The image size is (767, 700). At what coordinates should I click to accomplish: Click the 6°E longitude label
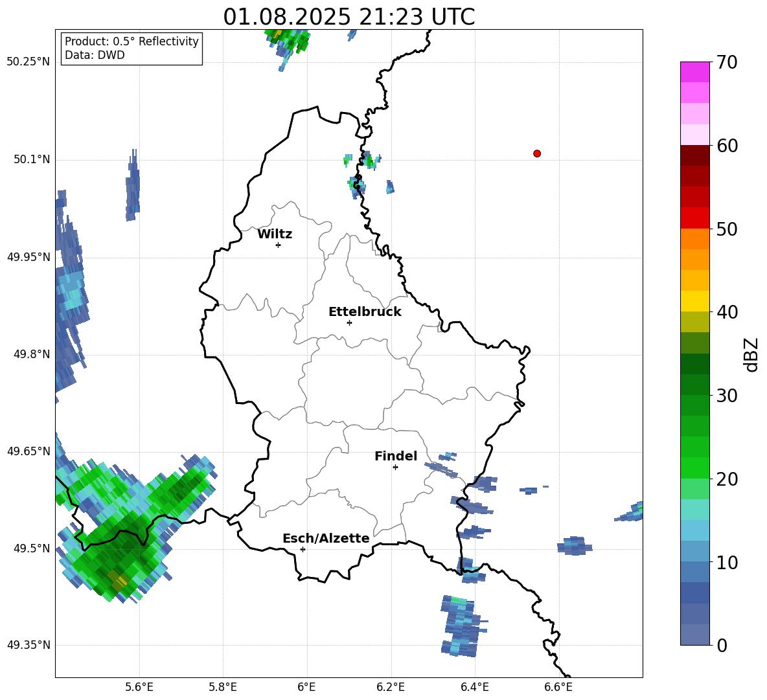pyautogui.click(x=306, y=687)
